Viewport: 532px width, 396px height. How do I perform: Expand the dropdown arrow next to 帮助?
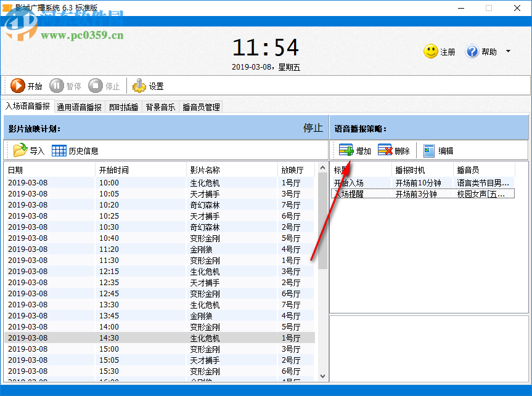507,52
